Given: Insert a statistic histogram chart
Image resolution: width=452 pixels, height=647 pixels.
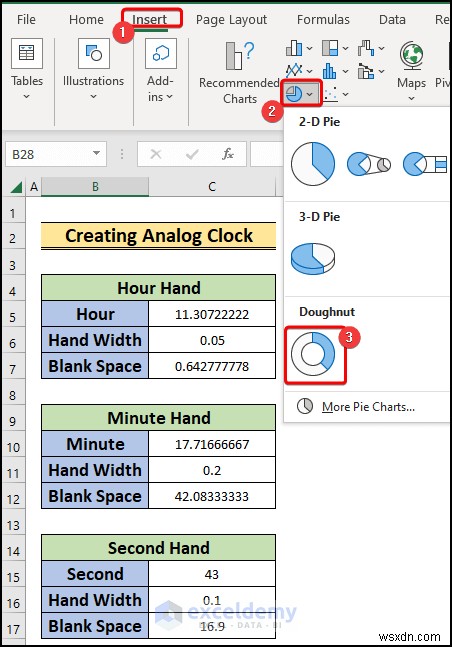Looking at the screenshot, I should [x=330, y=71].
